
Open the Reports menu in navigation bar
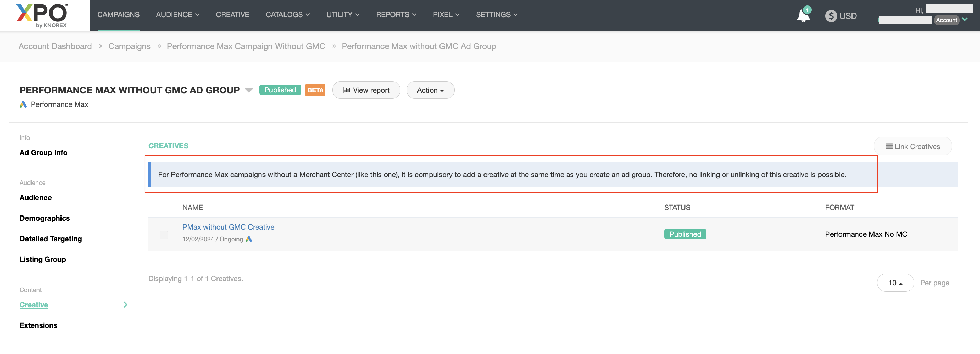tap(396, 15)
